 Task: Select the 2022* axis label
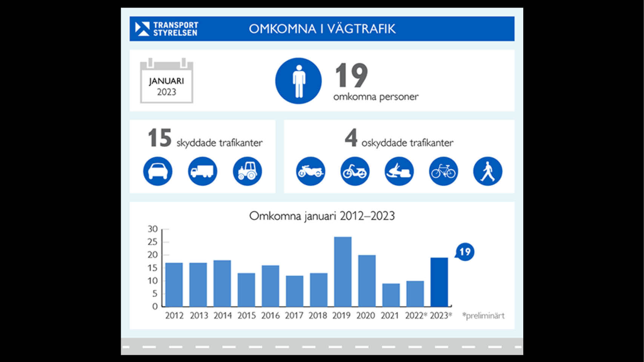coord(416,316)
